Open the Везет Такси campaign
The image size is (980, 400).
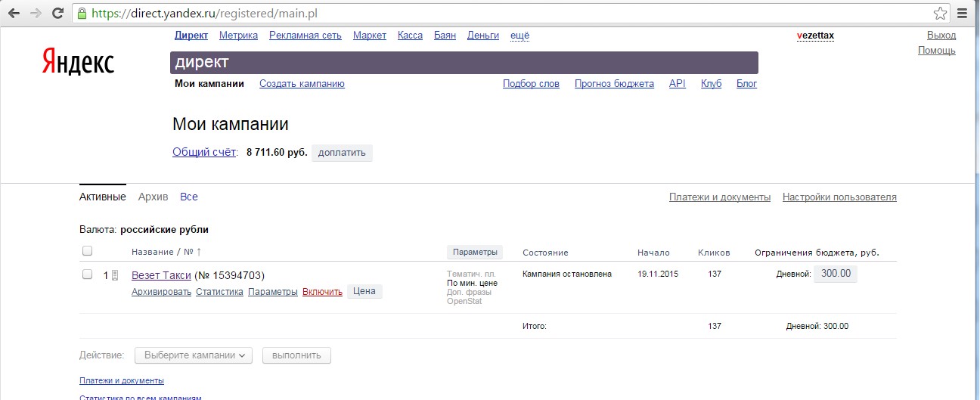point(161,275)
